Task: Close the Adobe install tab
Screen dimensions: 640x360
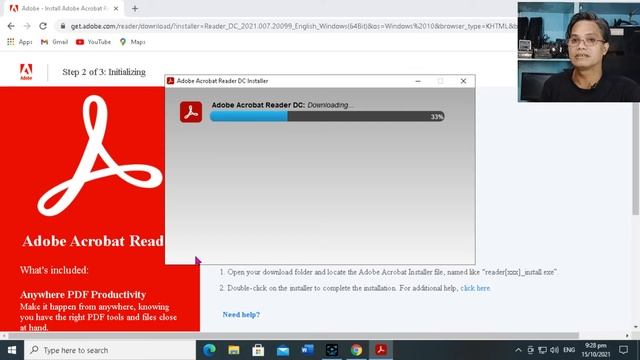Action: click(x=116, y=8)
